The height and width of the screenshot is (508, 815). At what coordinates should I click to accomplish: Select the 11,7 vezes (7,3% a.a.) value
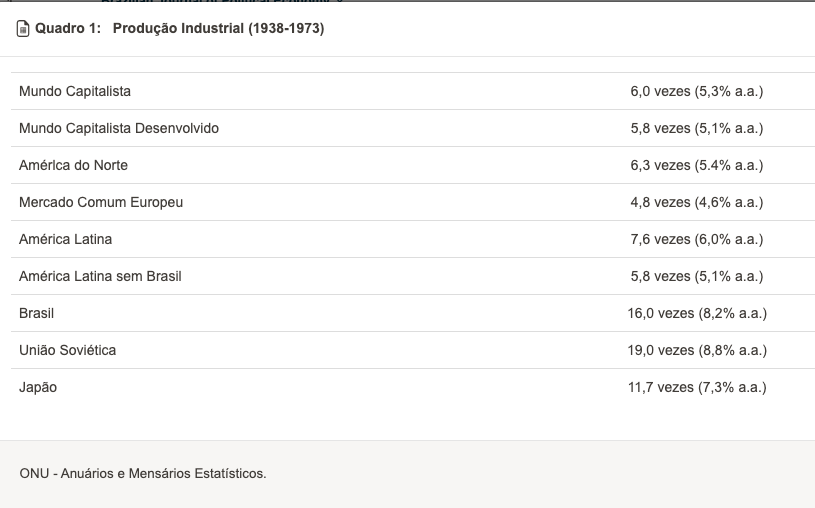[x=697, y=387]
